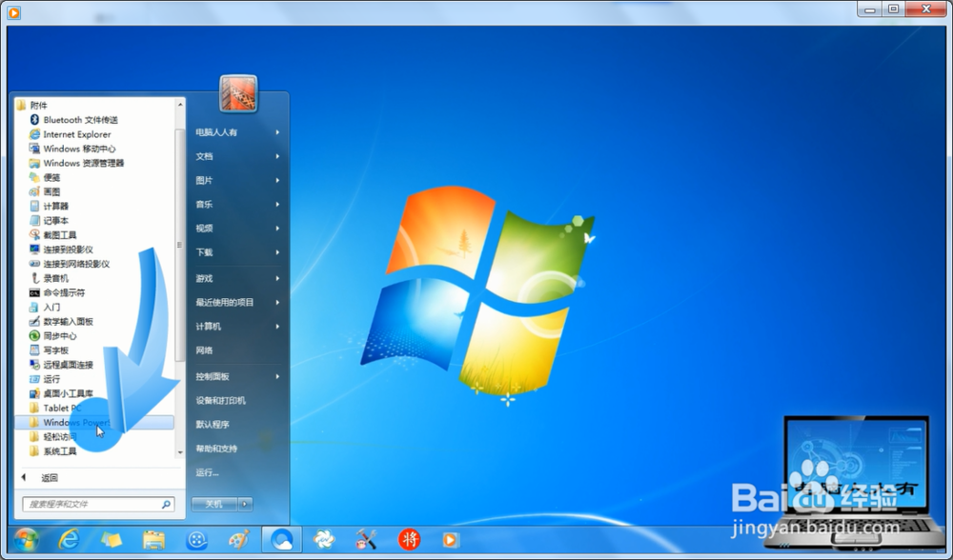Open Internet Explorer from the taskbar

click(69, 539)
